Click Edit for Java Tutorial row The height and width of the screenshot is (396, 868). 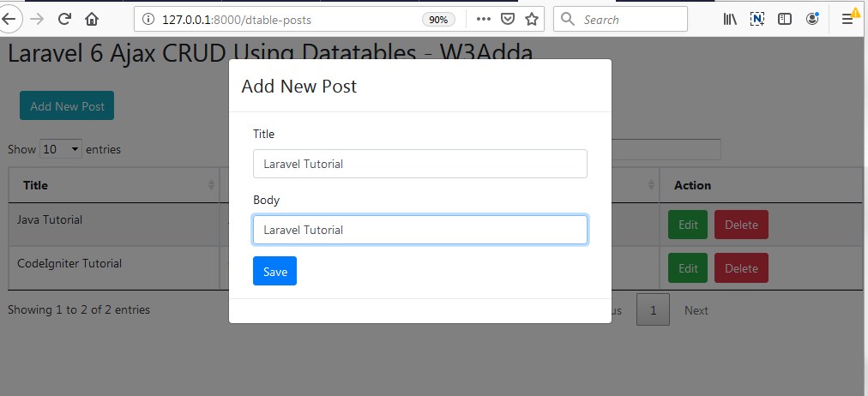(688, 225)
